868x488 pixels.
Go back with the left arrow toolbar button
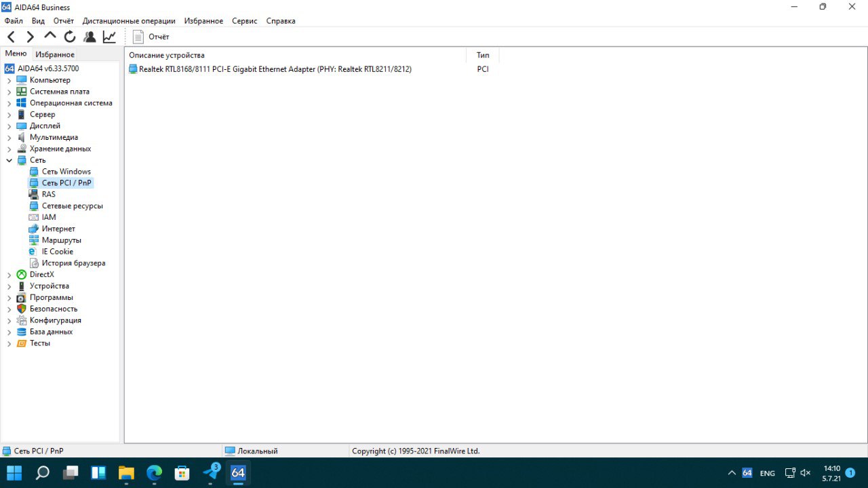pyautogui.click(x=11, y=37)
